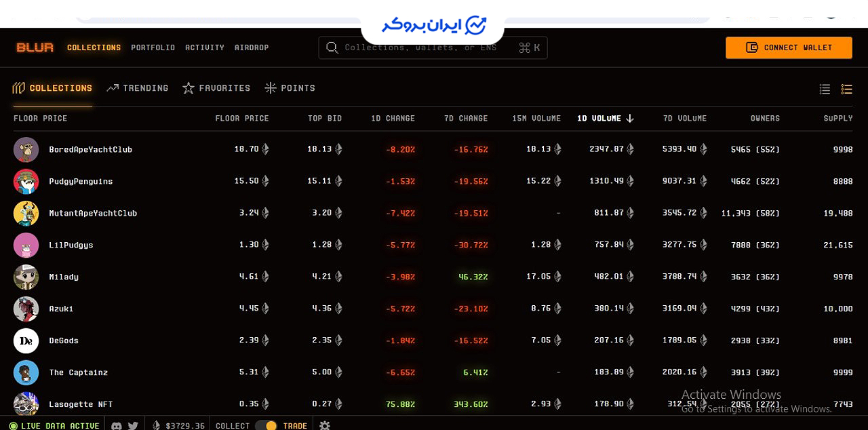Click Lasogette NFT collection name
Image resolution: width=868 pixels, height=430 pixels.
(81, 404)
